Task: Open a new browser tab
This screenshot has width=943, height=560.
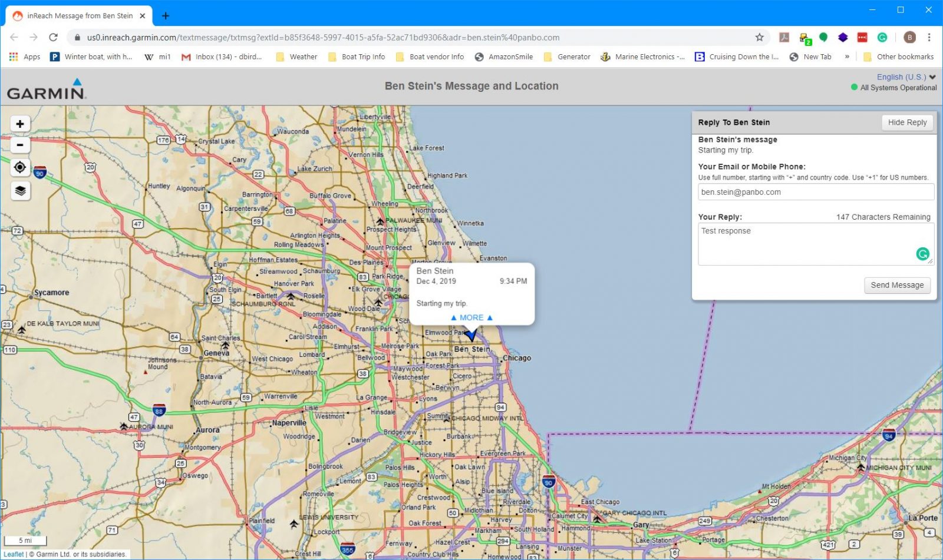Action: click(166, 16)
